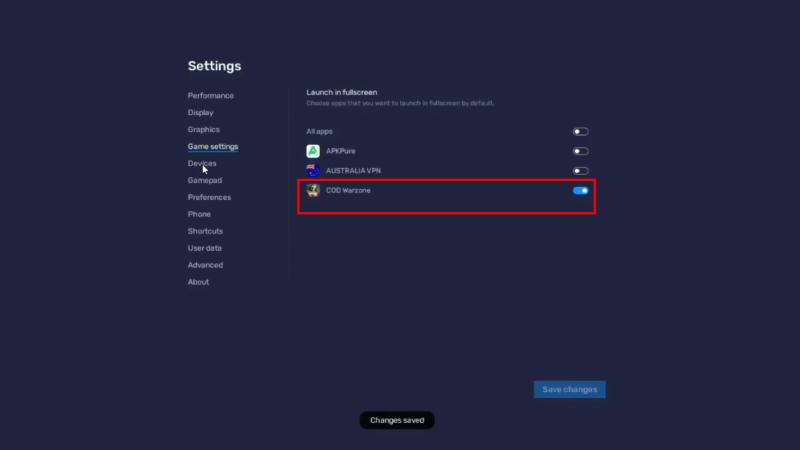Viewport: 800px width, 450px height.
Task: Open the Devices settings section
Action: (202, 163)
